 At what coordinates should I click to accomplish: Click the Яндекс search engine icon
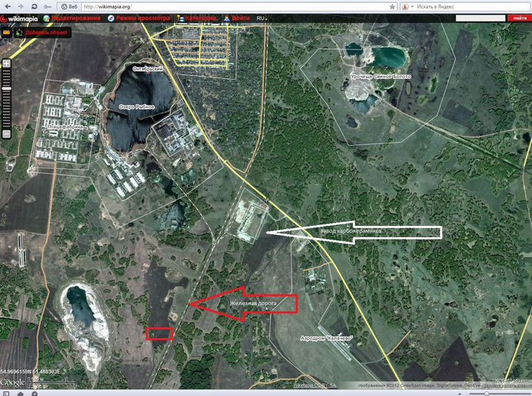(406, 6)
